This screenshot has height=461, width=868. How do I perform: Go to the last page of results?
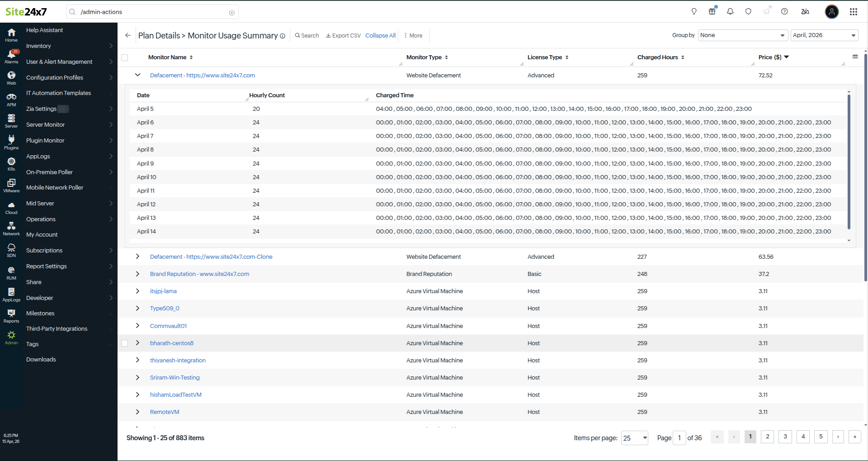pos(854,437)
